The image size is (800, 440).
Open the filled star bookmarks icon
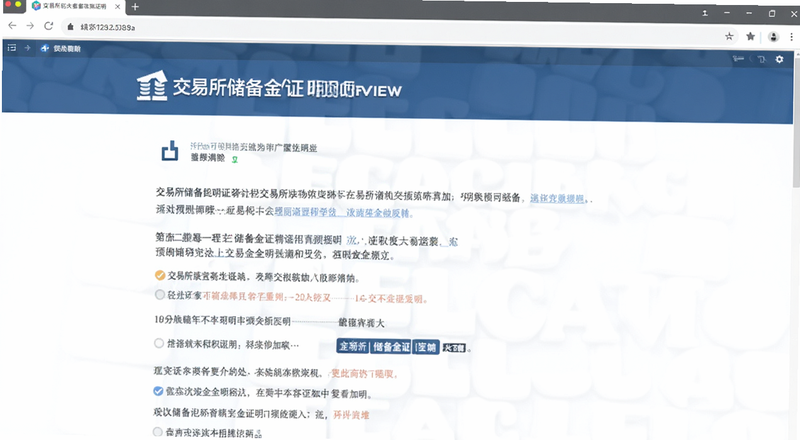[751, 36]
